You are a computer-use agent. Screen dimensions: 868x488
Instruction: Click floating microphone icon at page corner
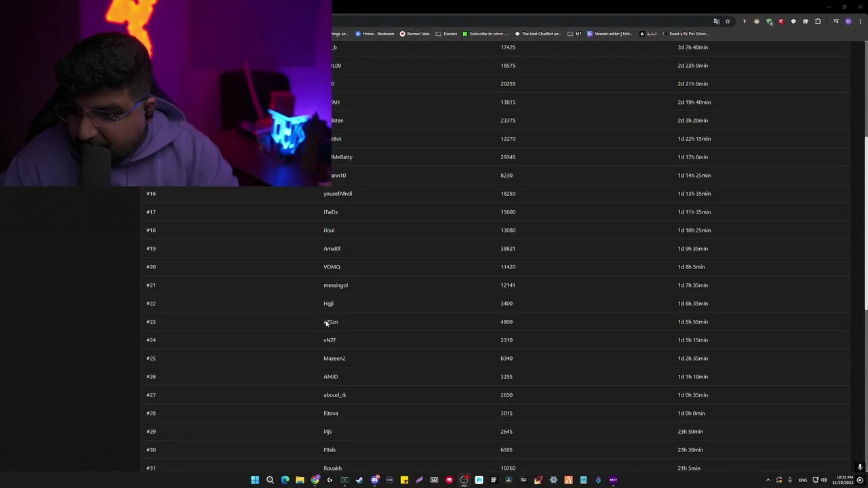coord(860,467)
